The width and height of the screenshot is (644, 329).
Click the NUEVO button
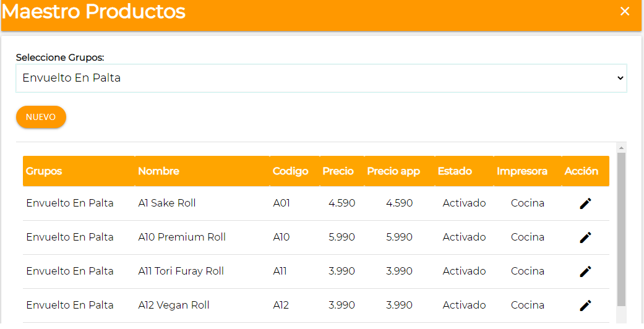tap(41, 117)
